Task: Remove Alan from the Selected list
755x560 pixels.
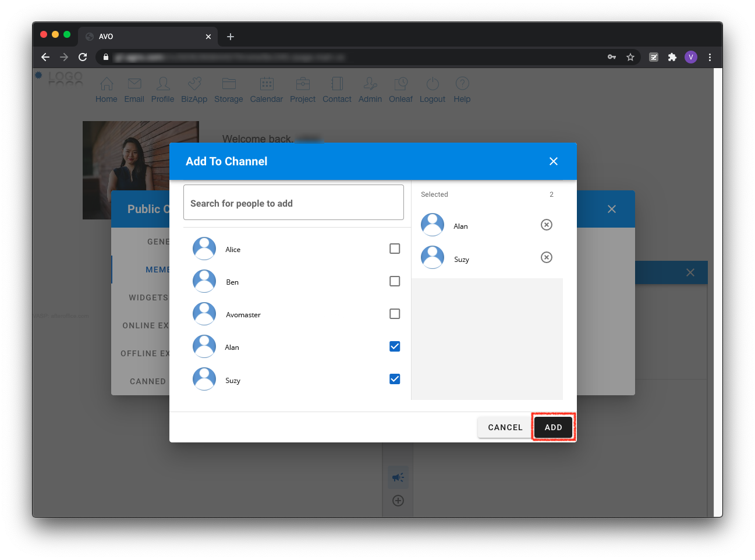Action: click(x=546, y=225)
